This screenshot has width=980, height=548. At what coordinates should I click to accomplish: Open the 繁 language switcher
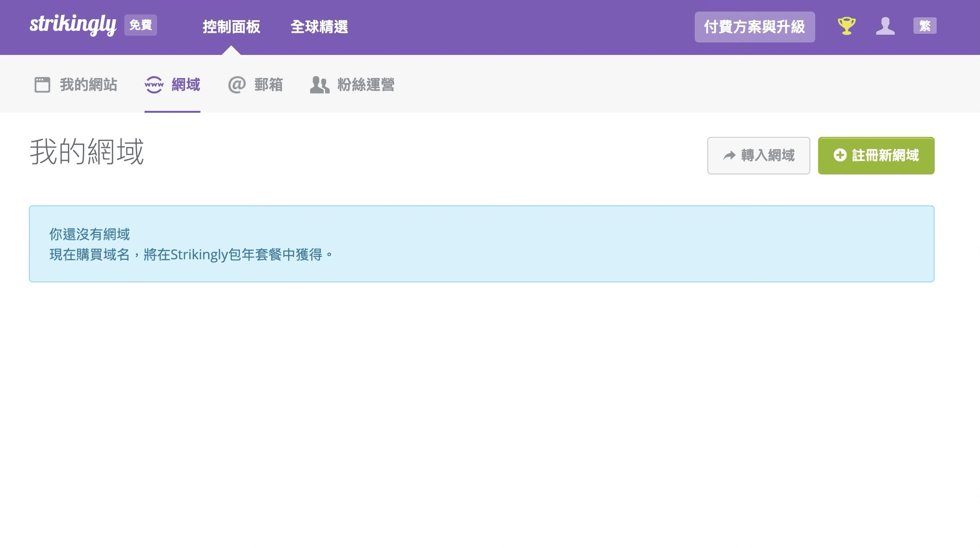click(x=925, y=26)
